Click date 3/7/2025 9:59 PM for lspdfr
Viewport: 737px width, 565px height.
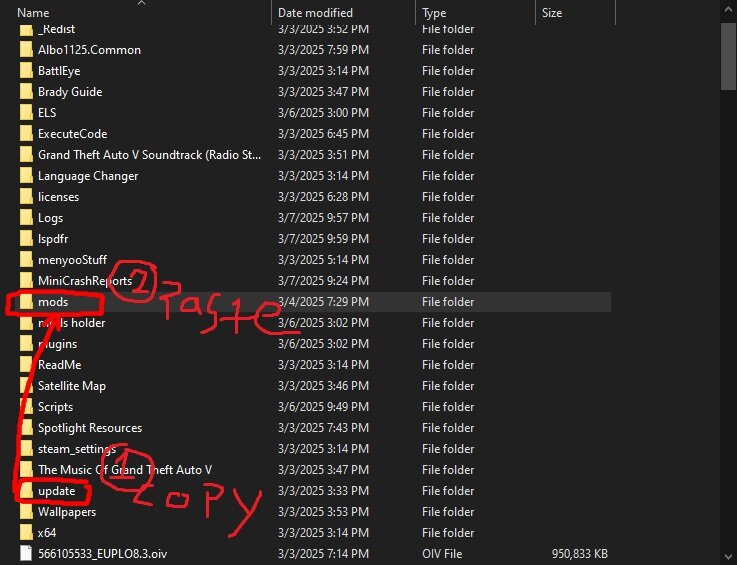coord(323,239)
